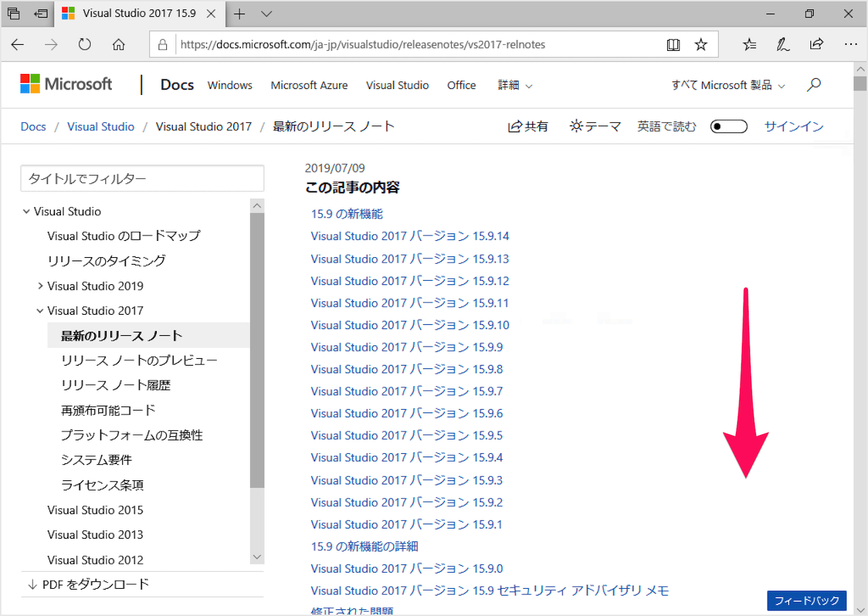Collapse the Visual Studio tree root
Viewport: 868px width, 616px height.
26,212
